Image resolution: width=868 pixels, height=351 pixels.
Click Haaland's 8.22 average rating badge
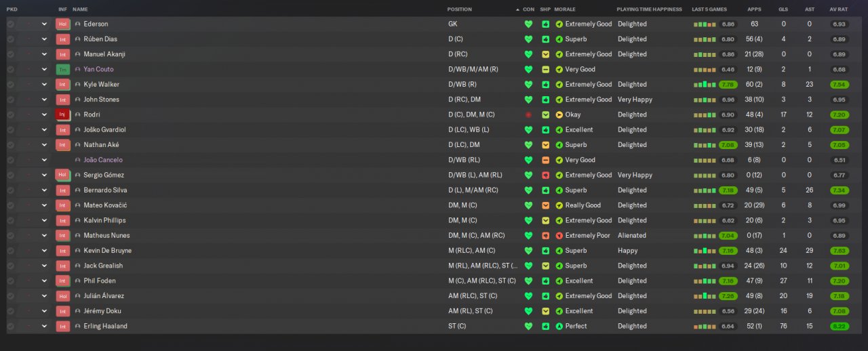pos(839,326)
